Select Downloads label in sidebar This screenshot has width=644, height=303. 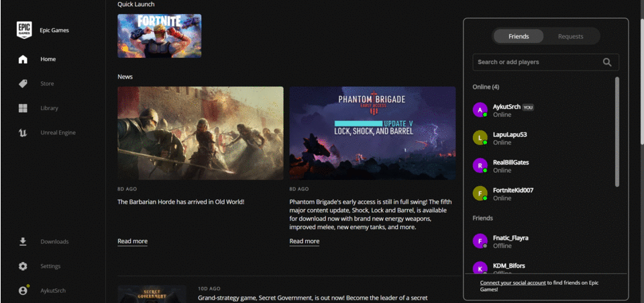[x=54, y=242]
